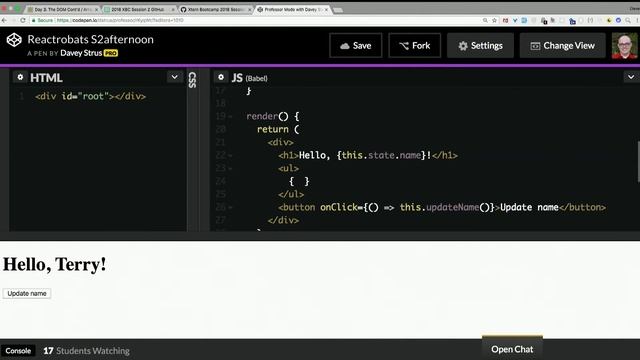Save the pen
Viewport: 640px width, 360px height.
tap(356, 45)
